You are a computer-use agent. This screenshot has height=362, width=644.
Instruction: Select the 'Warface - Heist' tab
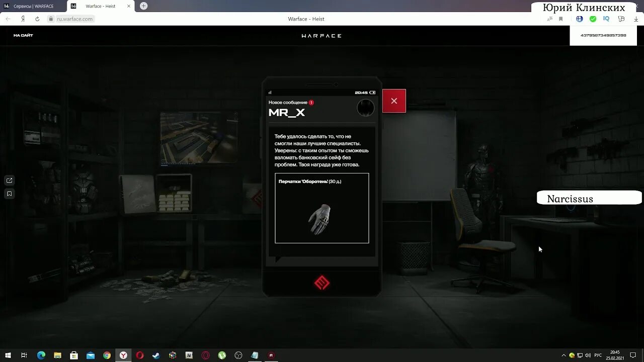[101, 6]
